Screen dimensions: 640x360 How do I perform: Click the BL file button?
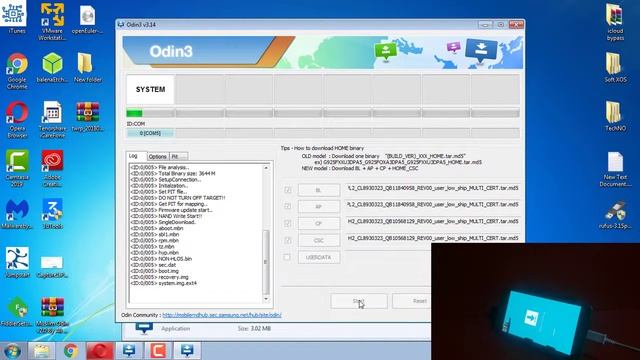tap(318, 190)
